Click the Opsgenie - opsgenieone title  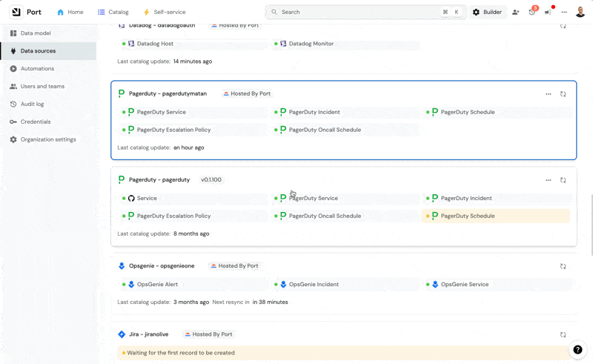click(162, 266)
